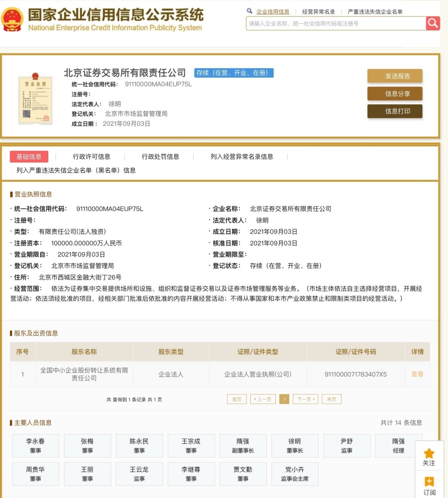Open the 王宗成 董事 personnel card
This screenshot has width=448, height=498.
point(191,446)
